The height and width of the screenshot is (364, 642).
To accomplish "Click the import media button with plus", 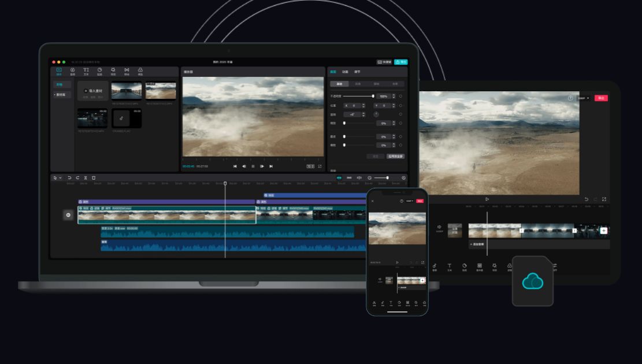I will [x=93, y=91].
